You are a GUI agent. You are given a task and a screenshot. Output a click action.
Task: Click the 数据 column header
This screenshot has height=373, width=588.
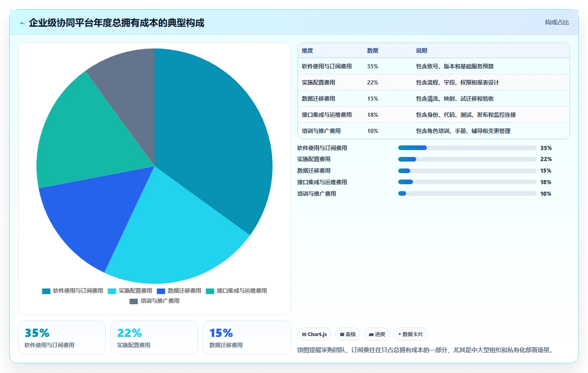click(x=372, y=51)
